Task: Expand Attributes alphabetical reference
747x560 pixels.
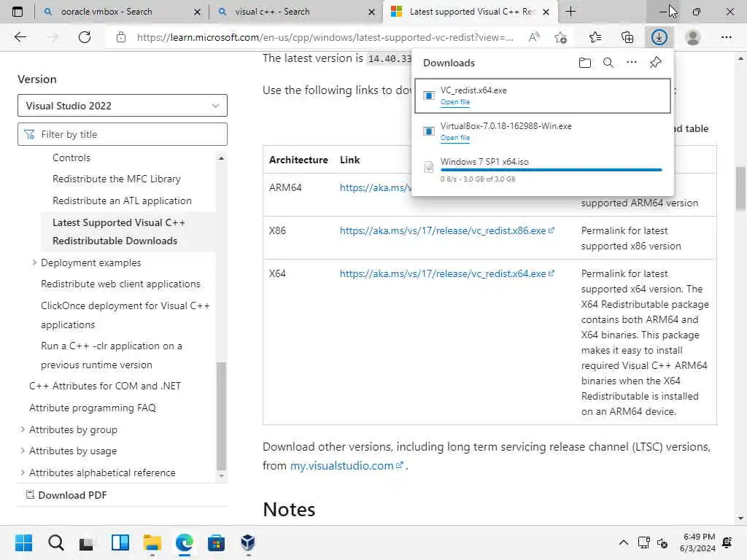Action: tap(23, 472)
